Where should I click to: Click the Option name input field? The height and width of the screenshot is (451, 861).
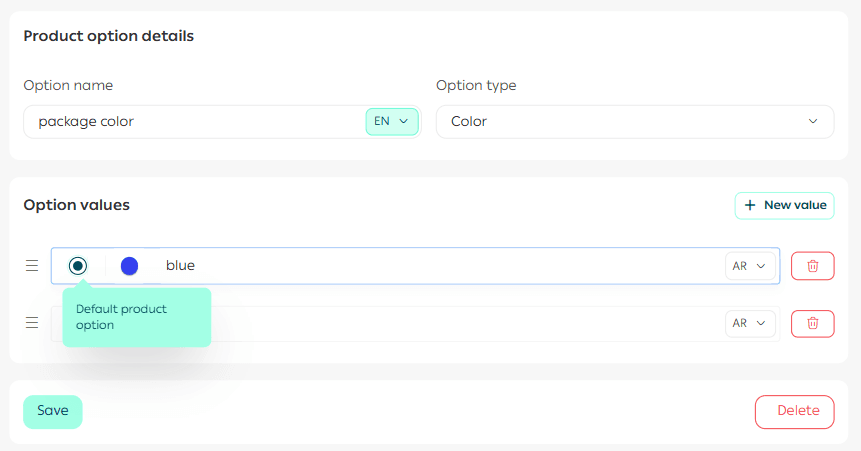[195, 121]
